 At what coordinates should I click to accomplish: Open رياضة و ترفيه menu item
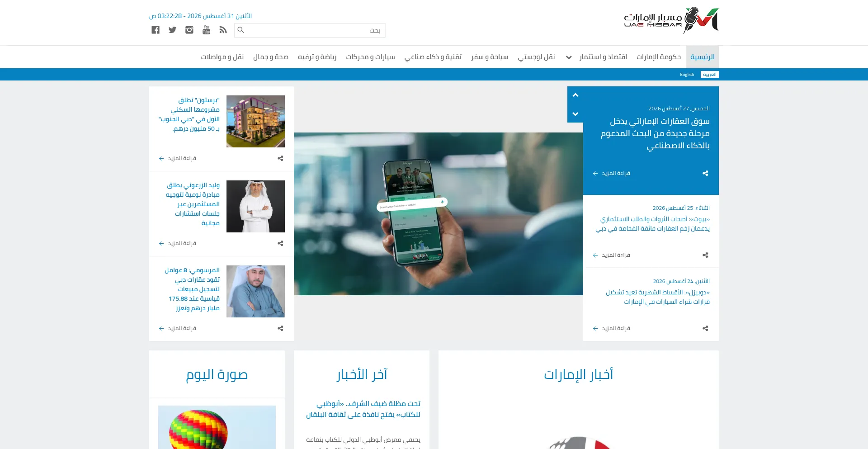(x=317, y=57)
